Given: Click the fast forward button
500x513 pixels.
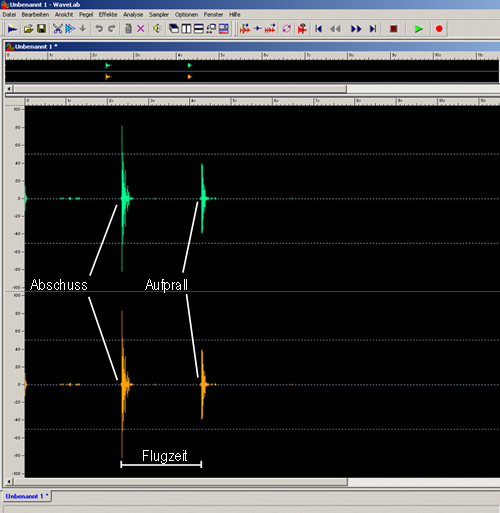Looking at the screenshot, I should [x=356, y=29].
